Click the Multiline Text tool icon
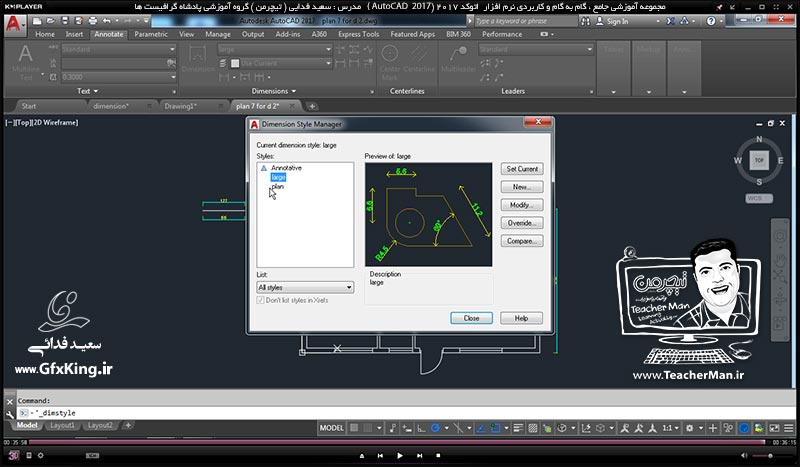Screen dimensions: 800x467 (26, 62)
